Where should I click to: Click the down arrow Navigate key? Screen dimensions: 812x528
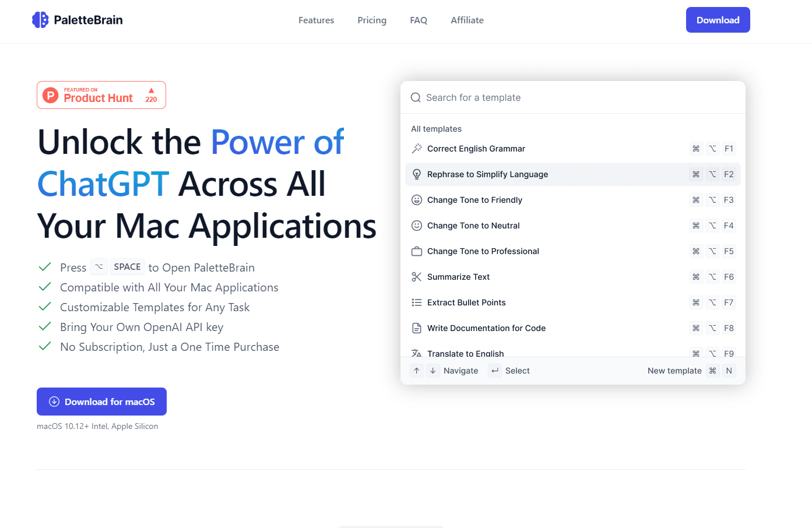pyautogui.click(x=433, y=371)
